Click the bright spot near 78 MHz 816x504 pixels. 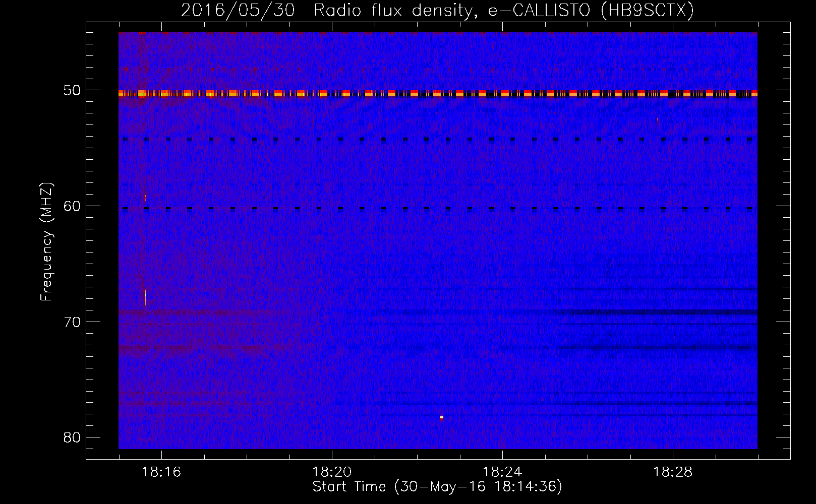[x=442, y=418]
